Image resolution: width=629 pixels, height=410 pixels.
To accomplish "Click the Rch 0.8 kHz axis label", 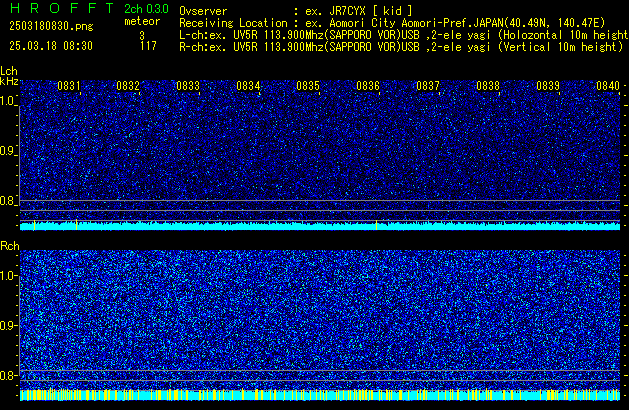I will pyautogui.click(x=7, y=375).
